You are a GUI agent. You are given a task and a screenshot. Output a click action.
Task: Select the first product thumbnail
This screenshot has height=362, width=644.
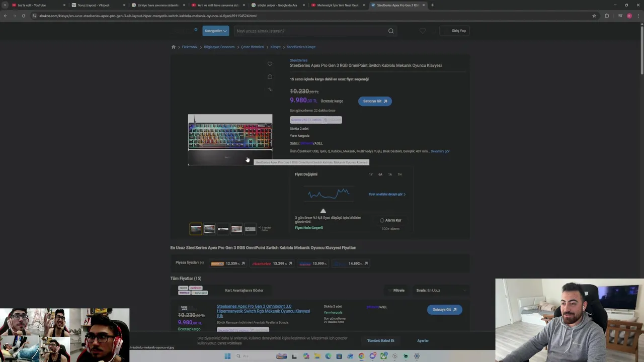coord(196,229)
